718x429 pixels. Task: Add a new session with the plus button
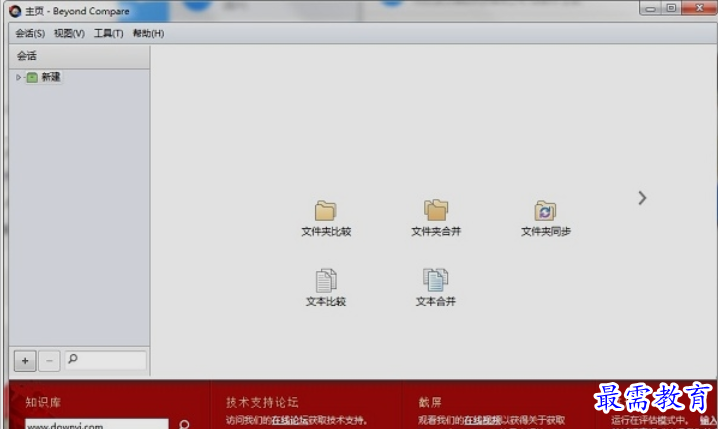pyautogui.click(x=25, y=361)
